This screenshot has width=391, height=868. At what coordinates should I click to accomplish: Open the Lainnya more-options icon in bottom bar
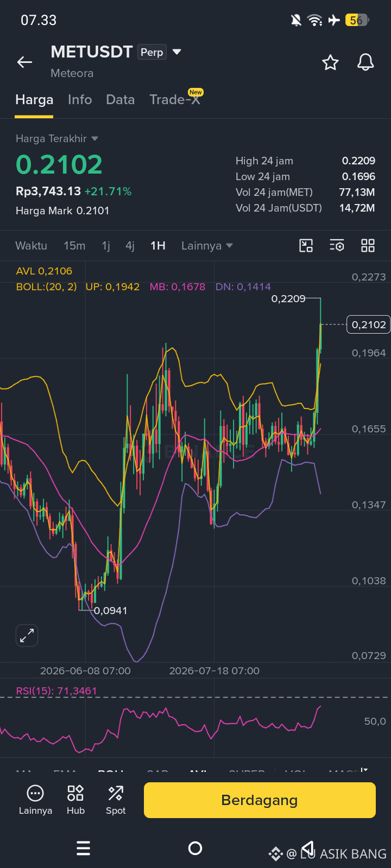click(35, 800)
